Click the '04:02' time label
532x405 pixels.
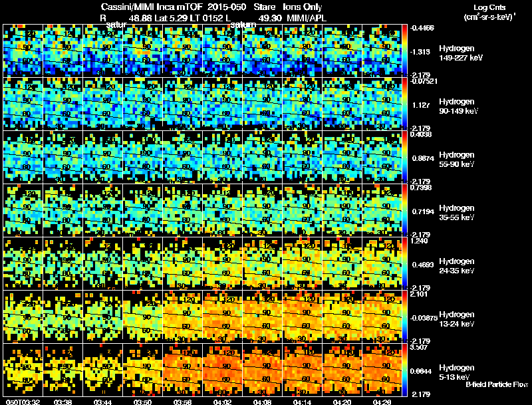point(223,402)
